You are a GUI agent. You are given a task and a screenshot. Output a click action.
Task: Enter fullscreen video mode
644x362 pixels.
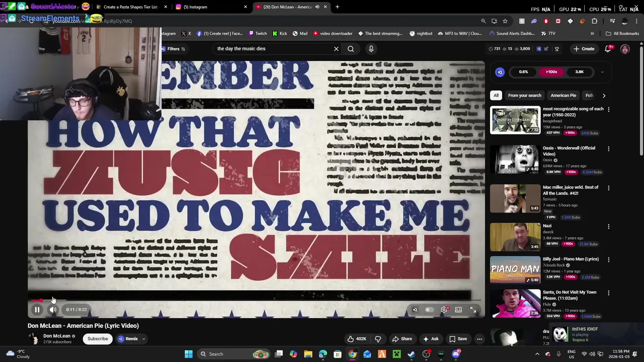pos(473,310)
